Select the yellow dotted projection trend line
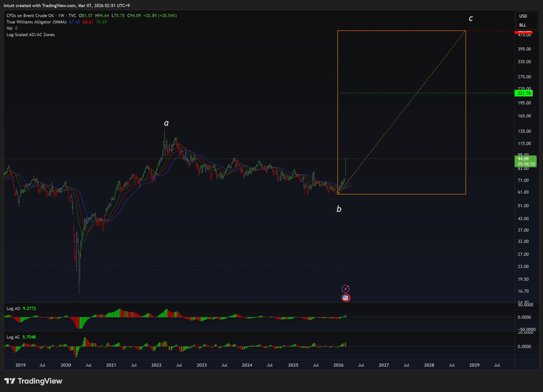 point(402,112)
